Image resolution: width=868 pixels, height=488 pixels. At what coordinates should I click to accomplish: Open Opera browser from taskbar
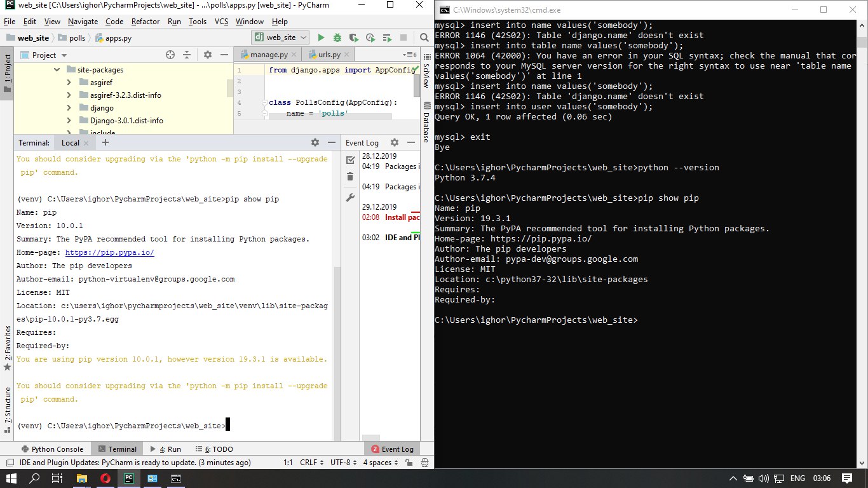[x=105, y=478]
